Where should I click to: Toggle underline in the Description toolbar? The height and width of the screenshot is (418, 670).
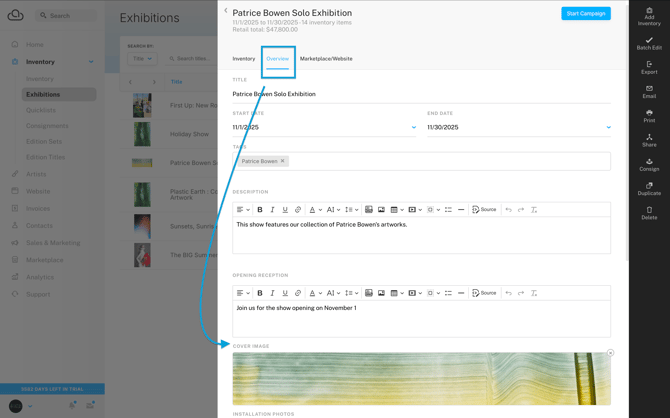tap(285, 210)
